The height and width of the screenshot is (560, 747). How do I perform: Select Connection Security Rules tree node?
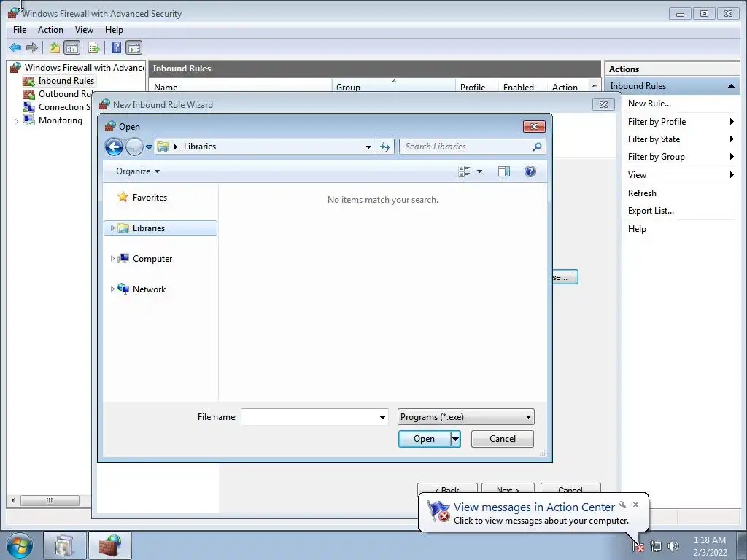click(x=64, y=107)
